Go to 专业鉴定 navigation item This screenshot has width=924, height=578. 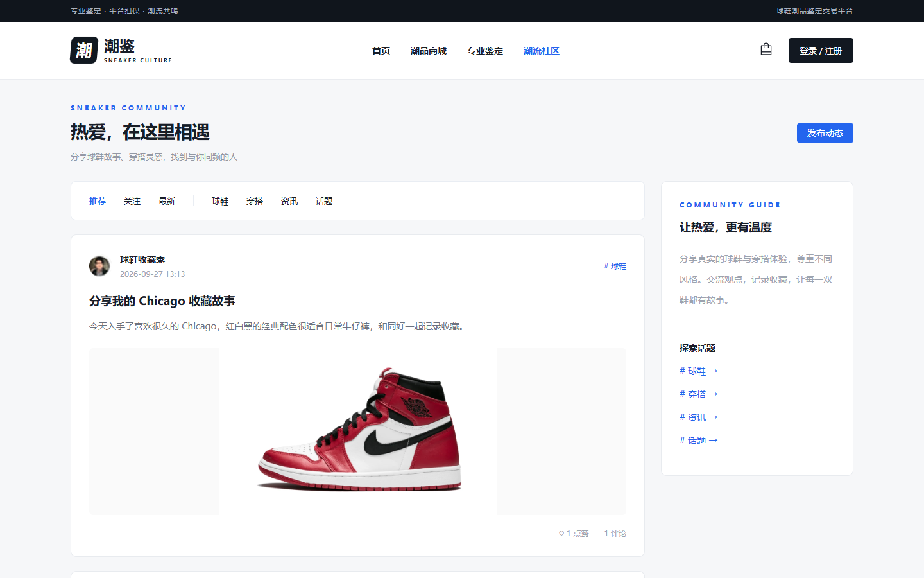point(485,51)
